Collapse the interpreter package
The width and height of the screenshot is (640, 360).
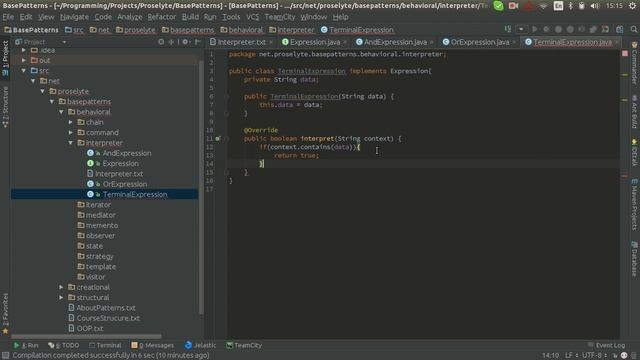(71, 143)
